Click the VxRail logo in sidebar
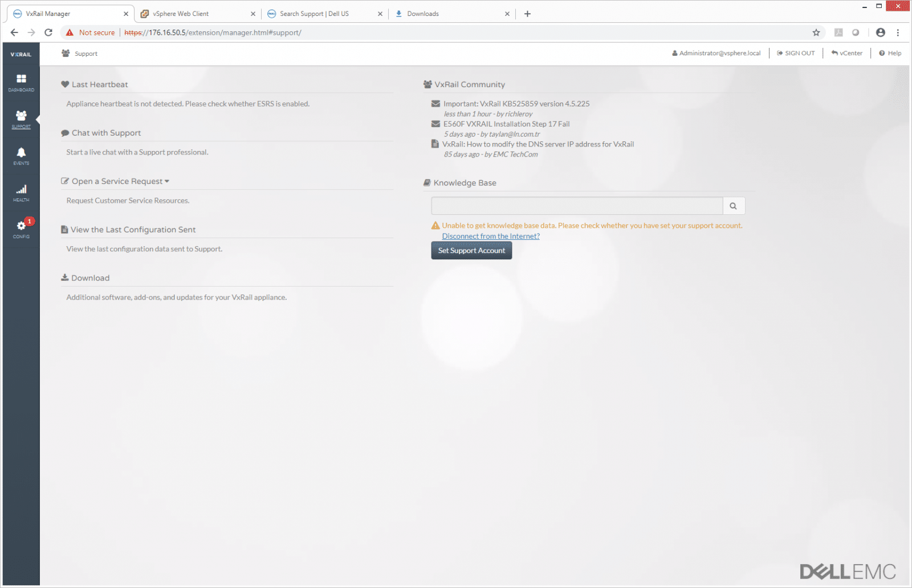Image resolution: width=912 pixels, height=588 pixels. 21,54
